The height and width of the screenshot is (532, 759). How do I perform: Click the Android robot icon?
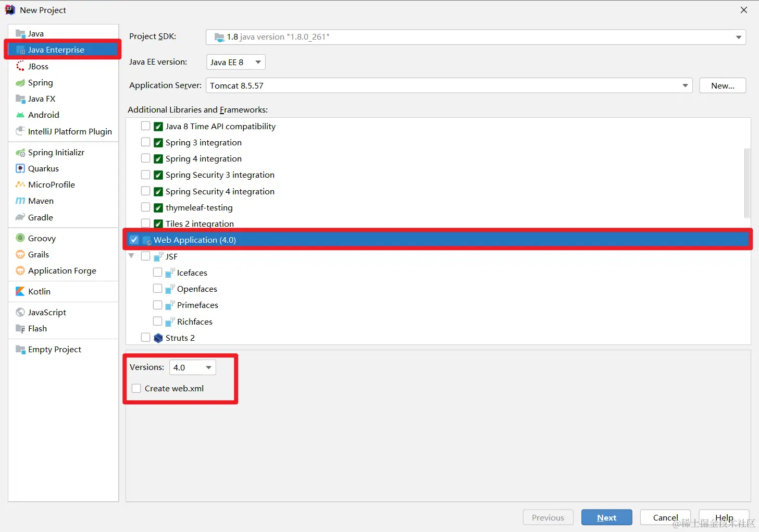[x=20, y=115]
